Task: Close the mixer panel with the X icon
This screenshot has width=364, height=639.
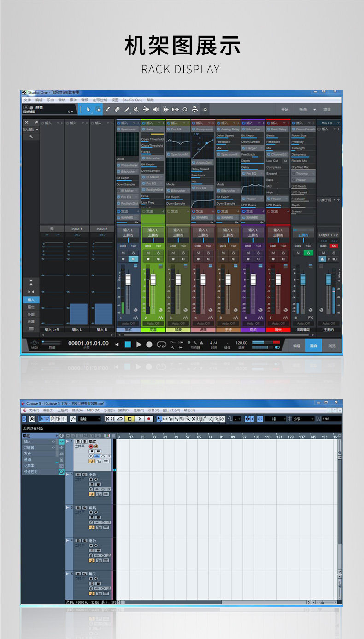Action: (26, 123)
